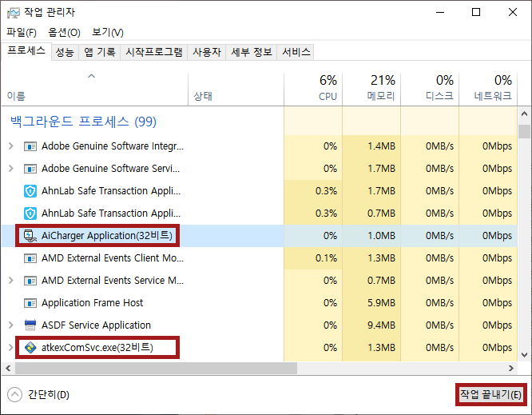
Task: Sort by the 메모리 column header
Action: tap(371, 90)
